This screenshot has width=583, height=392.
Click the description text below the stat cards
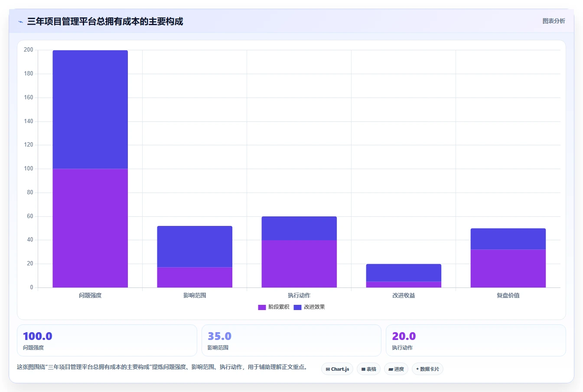pyautogui.click(x=163, y=367)
